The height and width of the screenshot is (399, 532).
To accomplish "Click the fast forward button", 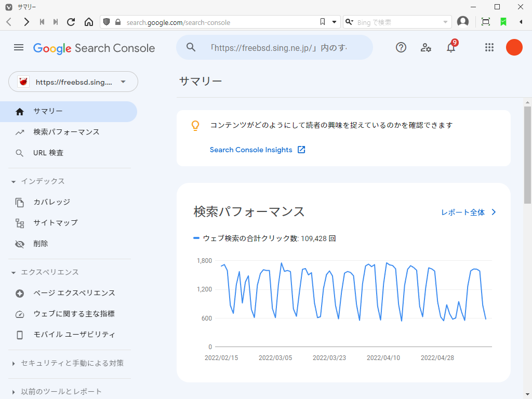I will 56,22.
